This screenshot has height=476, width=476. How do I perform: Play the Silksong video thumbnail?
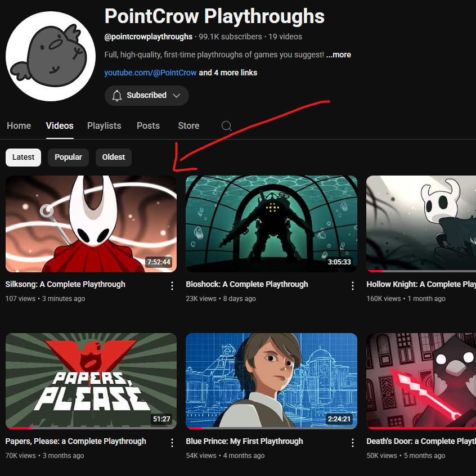click(91, 224)
